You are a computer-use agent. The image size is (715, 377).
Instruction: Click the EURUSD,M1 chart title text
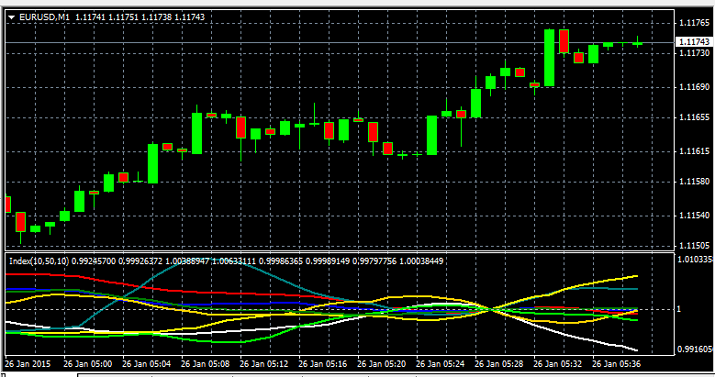[x=44, y=17]
